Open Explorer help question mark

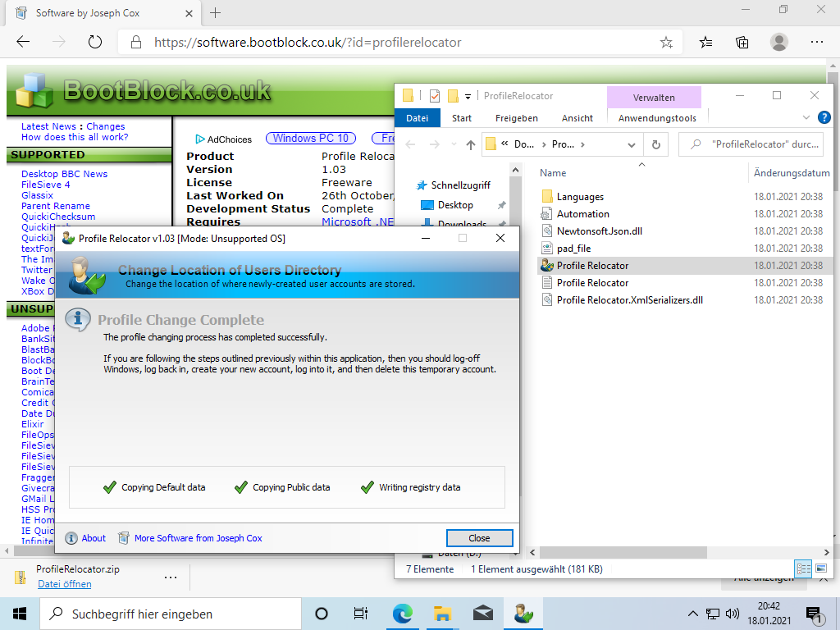[824, 117]
